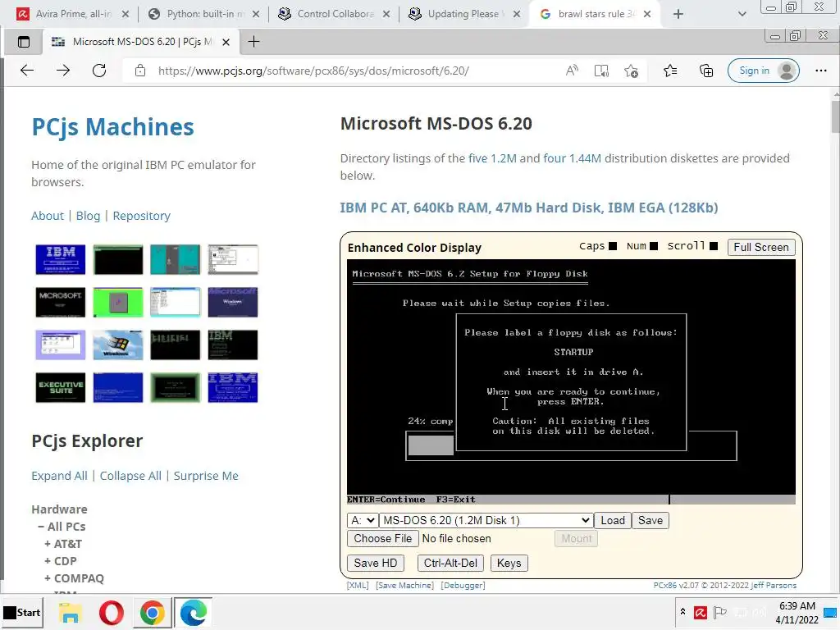Viewport: 840px width, 630px height.
Task: Expand the AT&T tree node
Action: pyautogui.click(x=48, y=544)
